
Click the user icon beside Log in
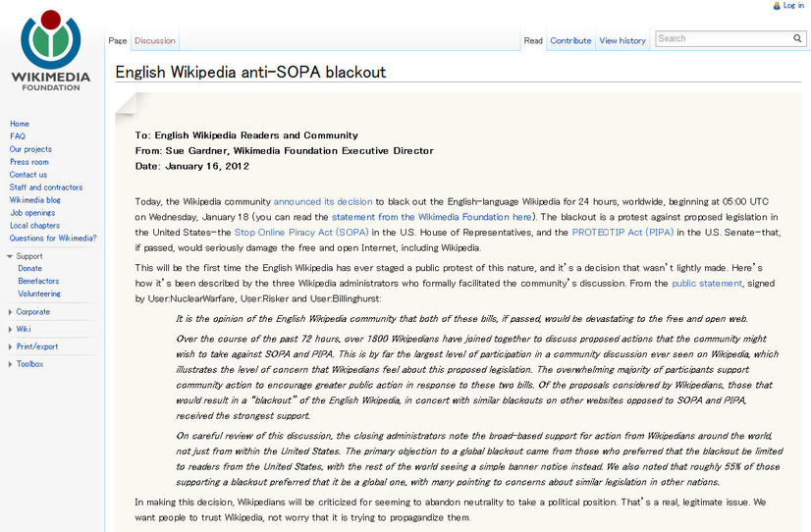(x=777, y=6)
